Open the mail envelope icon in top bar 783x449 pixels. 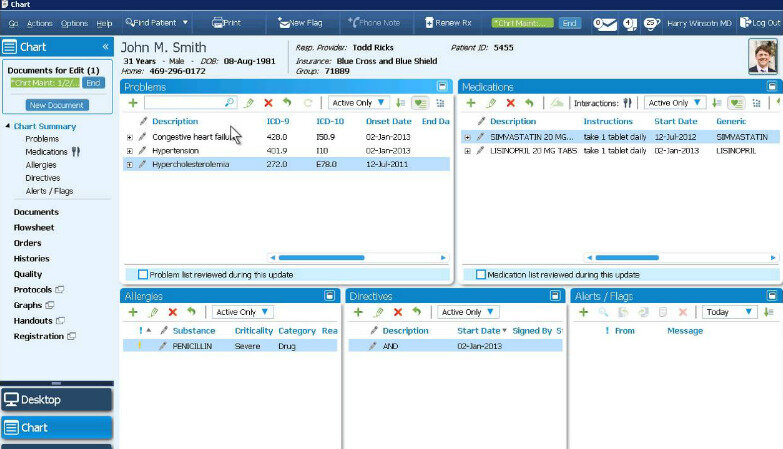click(605, 23)
